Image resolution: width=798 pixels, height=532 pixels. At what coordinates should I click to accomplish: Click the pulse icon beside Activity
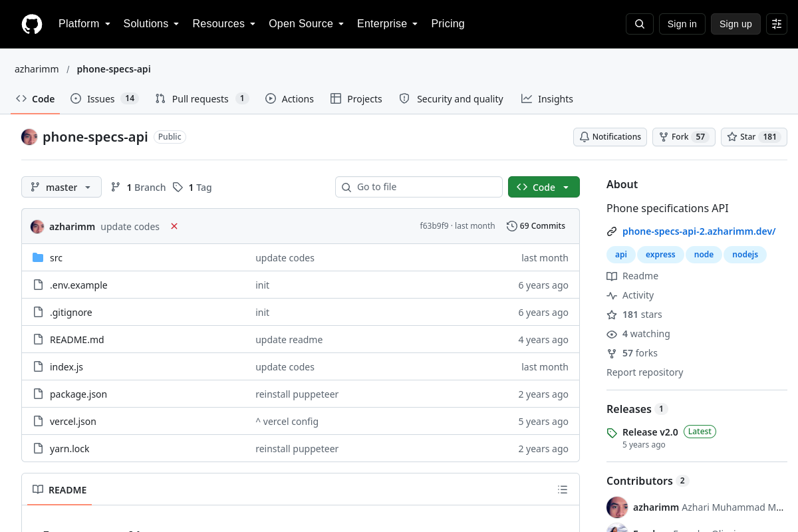[612, 295]
